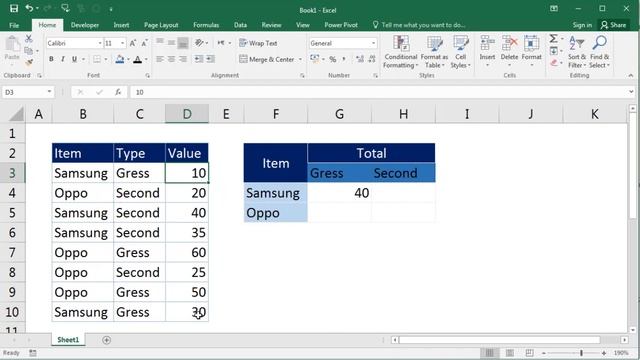
Task: Click the macro recording icon in status bar
Action: pyautogui.click(x=33, y=353)
